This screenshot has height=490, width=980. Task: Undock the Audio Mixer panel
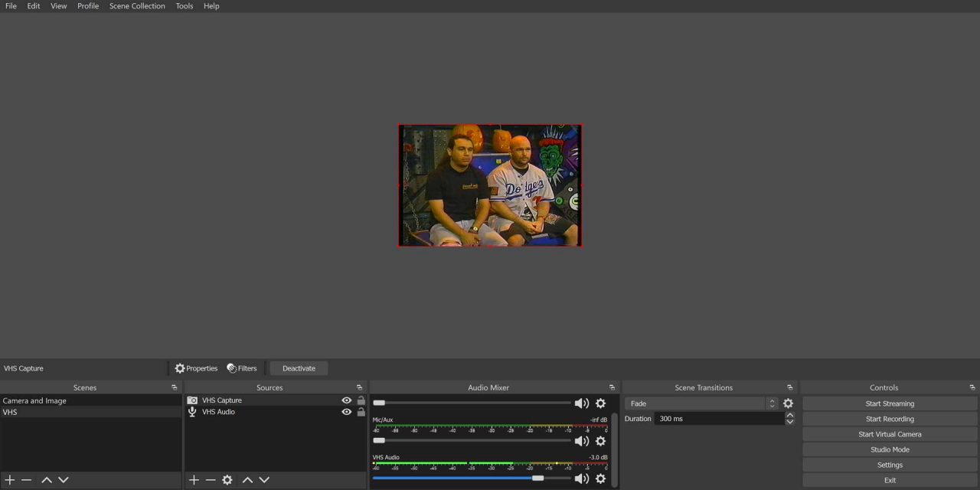click(612, 387)
